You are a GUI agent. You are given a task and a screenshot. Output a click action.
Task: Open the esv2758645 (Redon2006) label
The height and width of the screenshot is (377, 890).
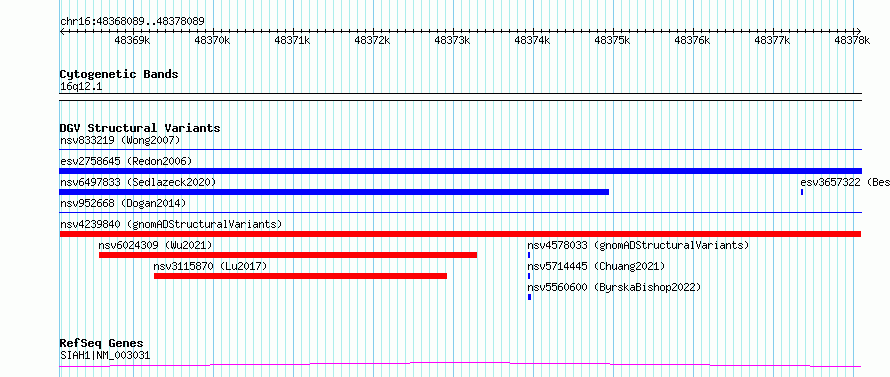click(x=126, y=161)
